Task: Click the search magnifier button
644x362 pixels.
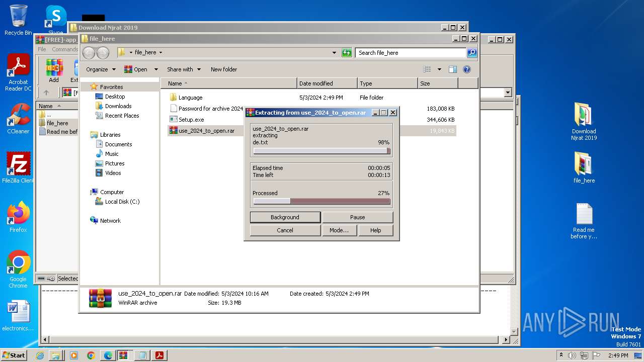Action: pos(472,52)
